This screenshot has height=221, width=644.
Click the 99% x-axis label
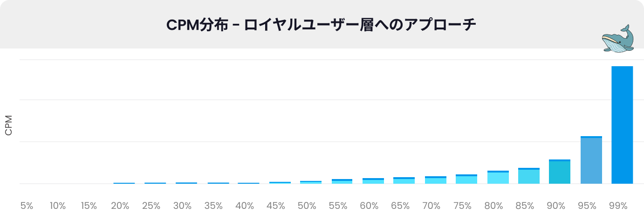[x=618, y=206]
